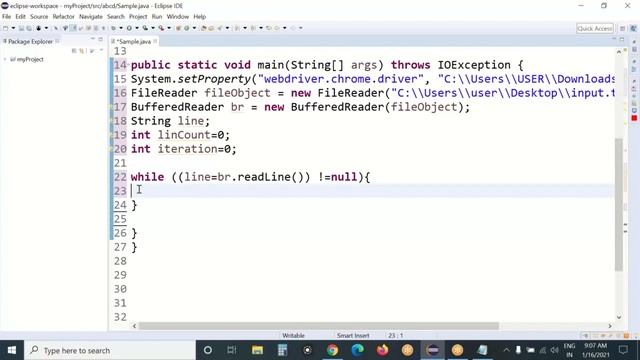Screen dimensions: 640x360
Task: Click the scroll right arrow in editor
Action: tap(610, 326)
